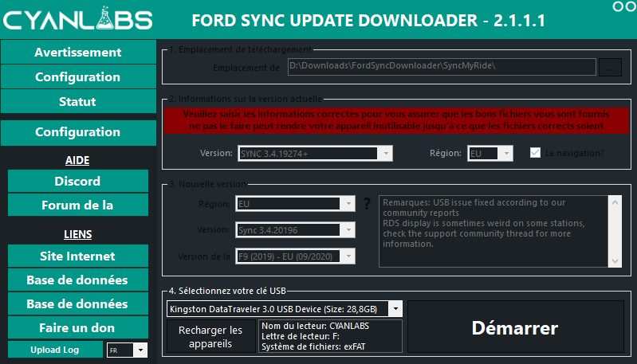Open the Discord help link
This screenshot has height=364, width=637.
(x=78, y=181)
